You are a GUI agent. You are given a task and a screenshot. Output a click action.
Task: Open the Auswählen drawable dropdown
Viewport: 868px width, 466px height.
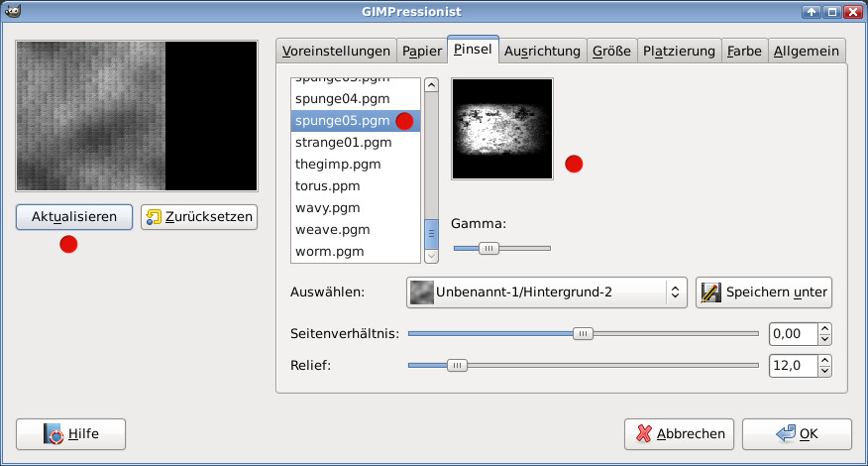click(546, 292)
